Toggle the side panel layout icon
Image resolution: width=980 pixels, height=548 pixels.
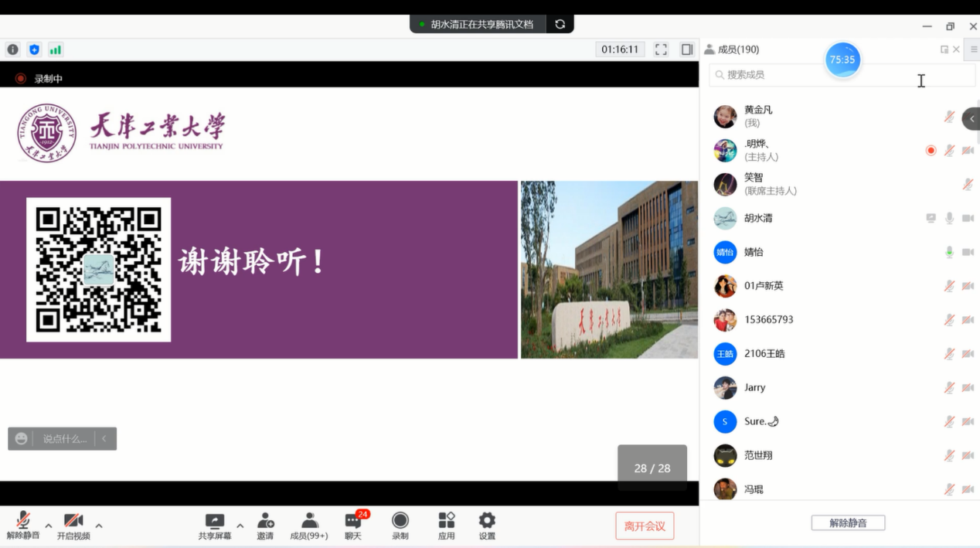(x=686, y=49)
